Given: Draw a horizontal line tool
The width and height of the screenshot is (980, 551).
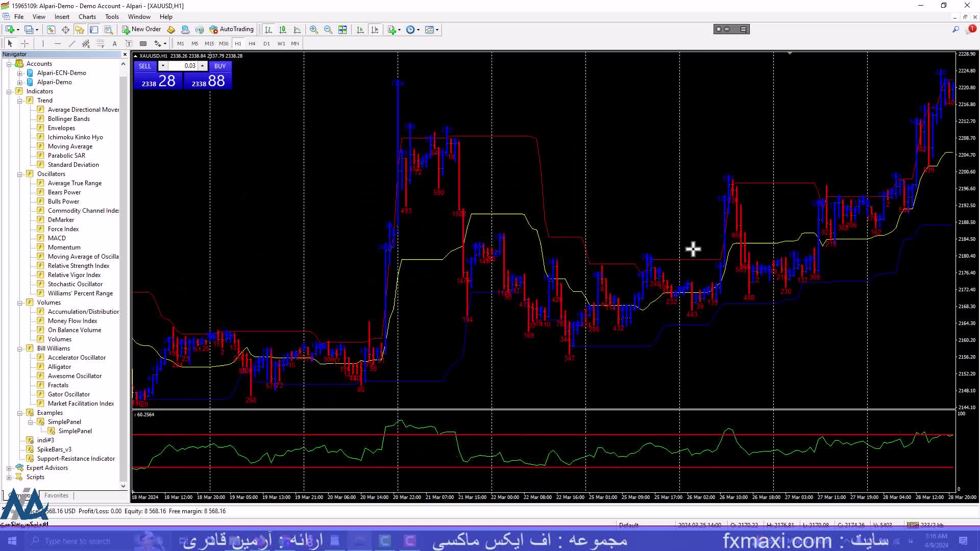Looking at the screenshot, I should point(57,43).
